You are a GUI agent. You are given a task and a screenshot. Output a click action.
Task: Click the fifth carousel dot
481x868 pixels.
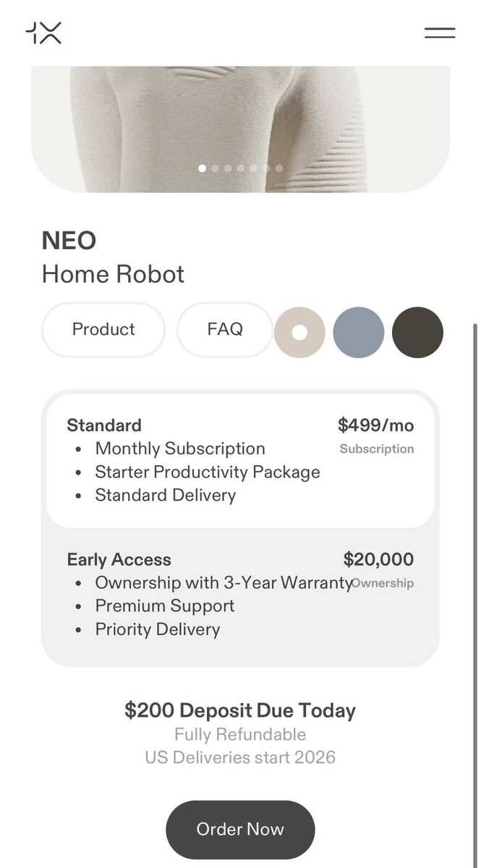pyautogui.click(x=254, y=169)
